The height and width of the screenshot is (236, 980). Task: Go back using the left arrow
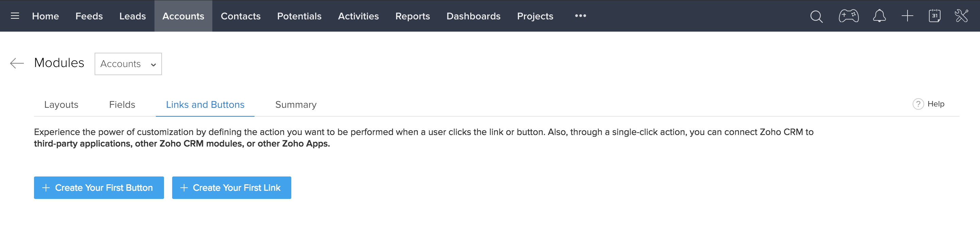point(17,63)
